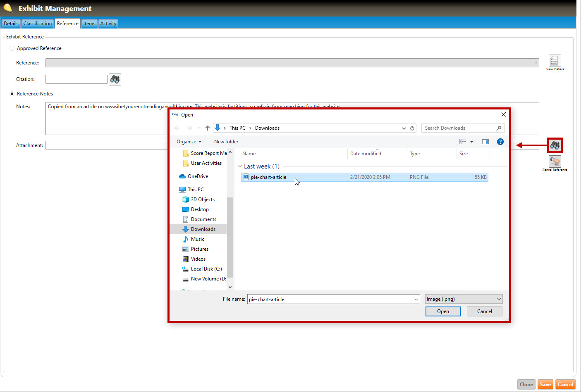
Task: Select Documents in the navigation pane
Action: pos(203,219)
